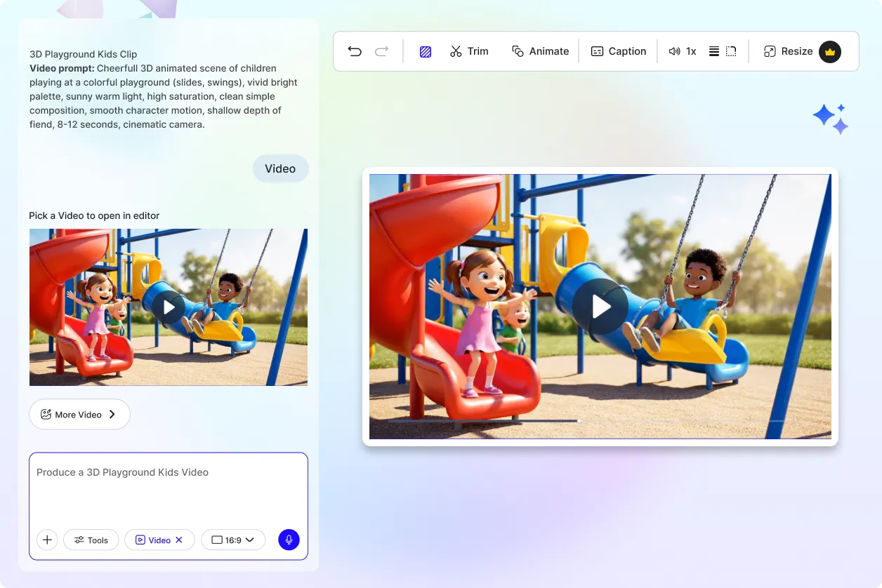Open the Animate tool
The height and width of the screenshot is (588, 882).
click(x=541, y=51)
